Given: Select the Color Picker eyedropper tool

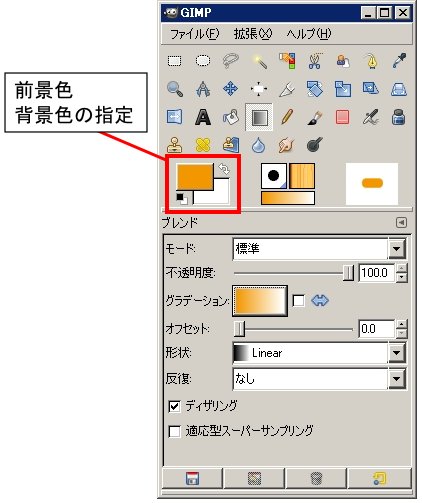Looking at the screenshot, I should (399, 61).
